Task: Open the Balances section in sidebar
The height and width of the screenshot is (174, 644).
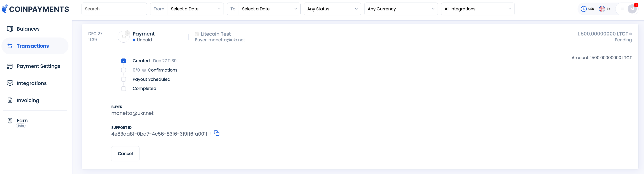Action: click(x=28, y=29)
